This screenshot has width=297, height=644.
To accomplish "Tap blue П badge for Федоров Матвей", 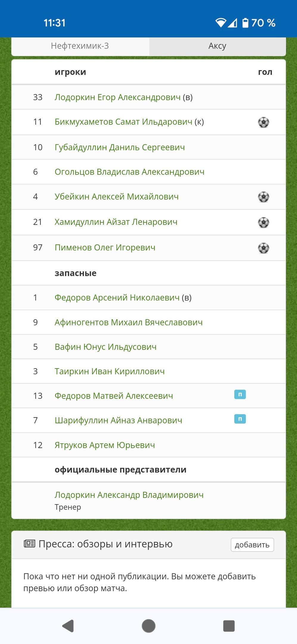I will click(x=240, y=394).
